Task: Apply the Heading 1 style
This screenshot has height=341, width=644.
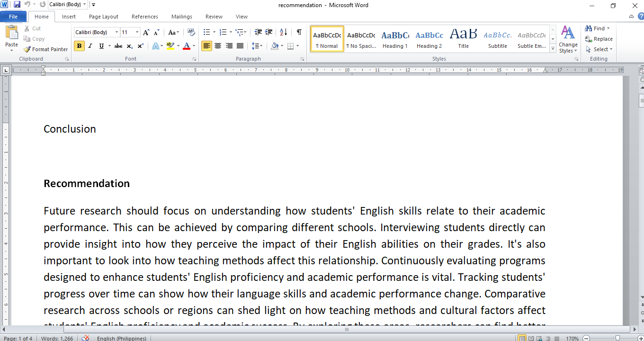Action: point(395,39)
